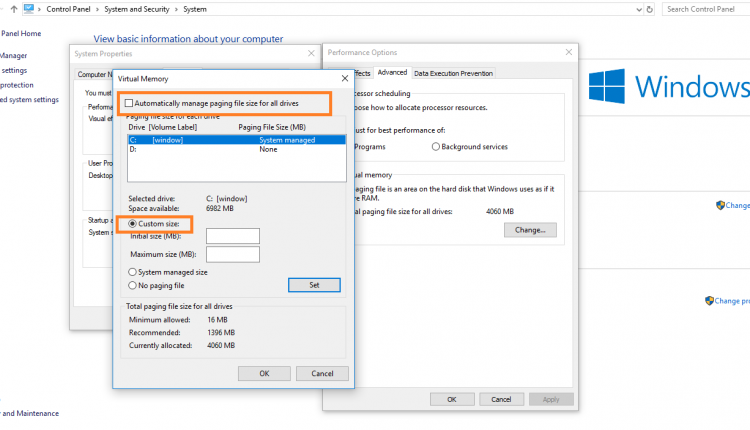Select the C: [window] drive row
This screenshot has width=750, height=430.
236,140
